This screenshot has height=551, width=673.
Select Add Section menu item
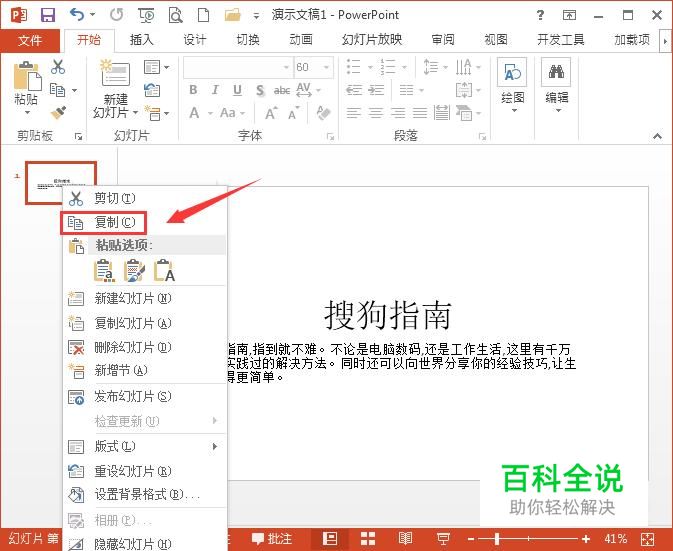click(144, 370)
